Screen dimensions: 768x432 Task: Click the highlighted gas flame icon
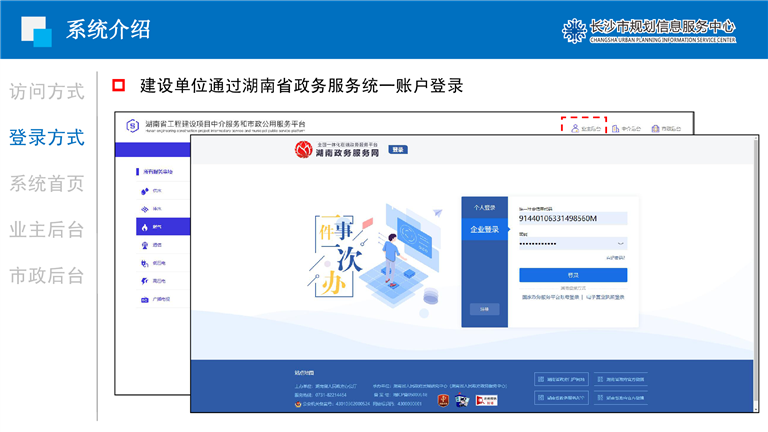point(143,227)
